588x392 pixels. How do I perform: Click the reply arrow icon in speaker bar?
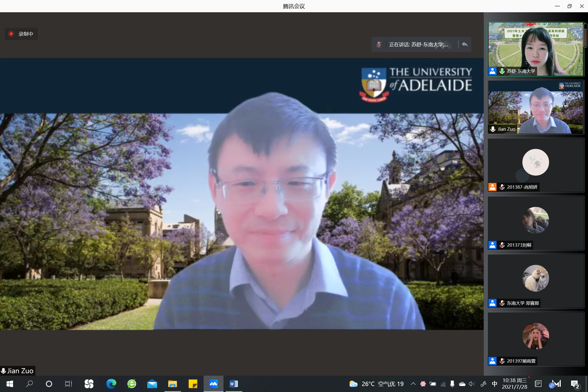(x=465, y=44)
